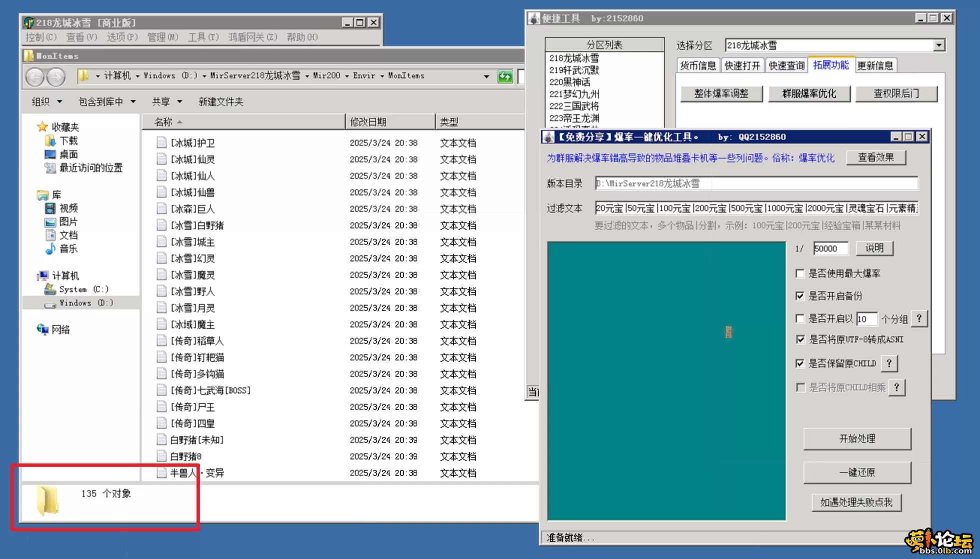Select the file [冰城]护卫
This screenshot has width=980, height=559.
coord(192,142)
